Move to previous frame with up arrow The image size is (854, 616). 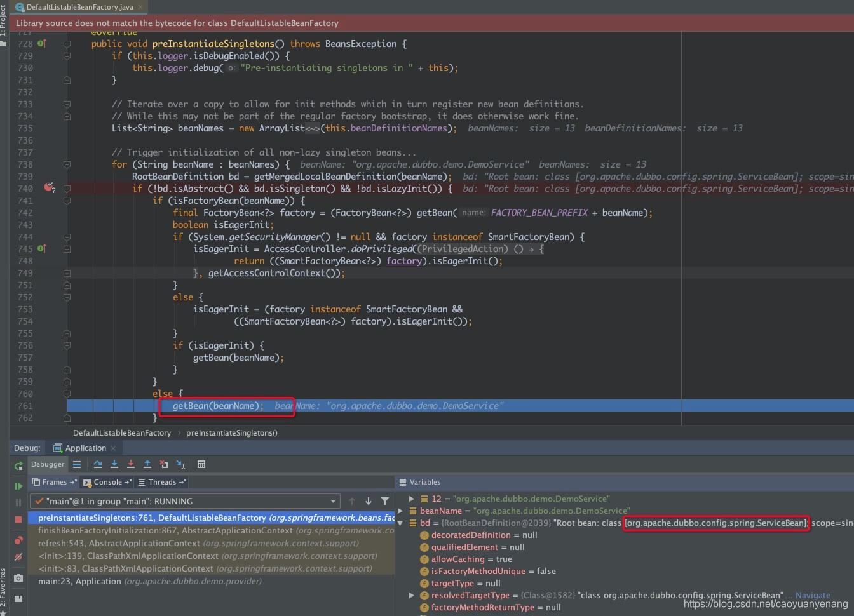352,501
